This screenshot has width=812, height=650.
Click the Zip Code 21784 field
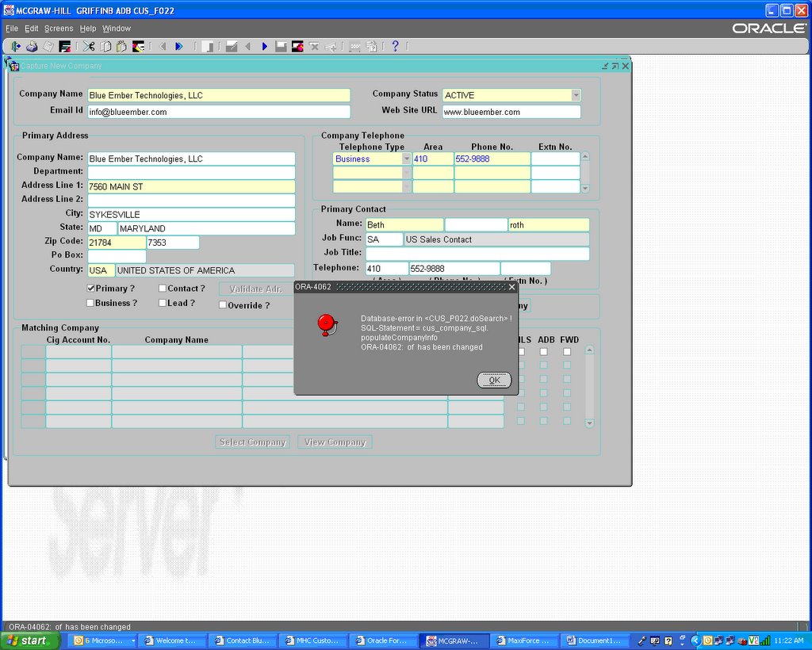click(117, 243)
